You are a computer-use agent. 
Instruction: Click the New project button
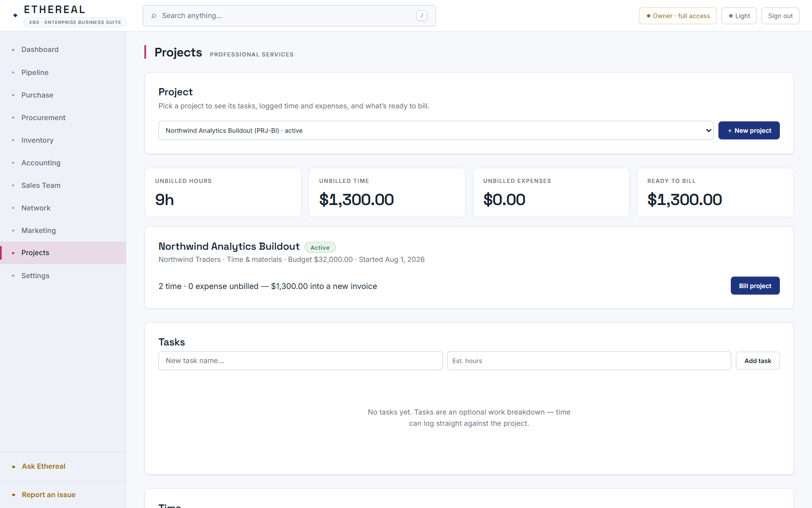[749, 130]
